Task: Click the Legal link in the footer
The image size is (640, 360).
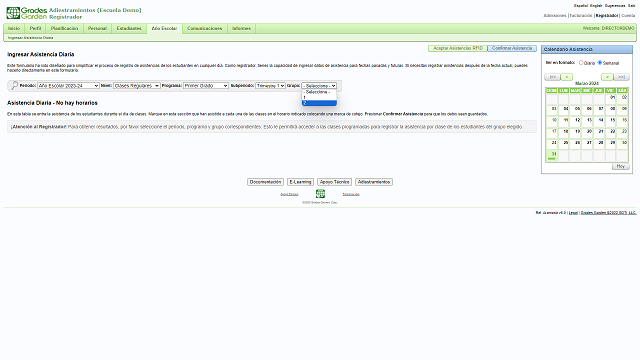Action: 573,213
